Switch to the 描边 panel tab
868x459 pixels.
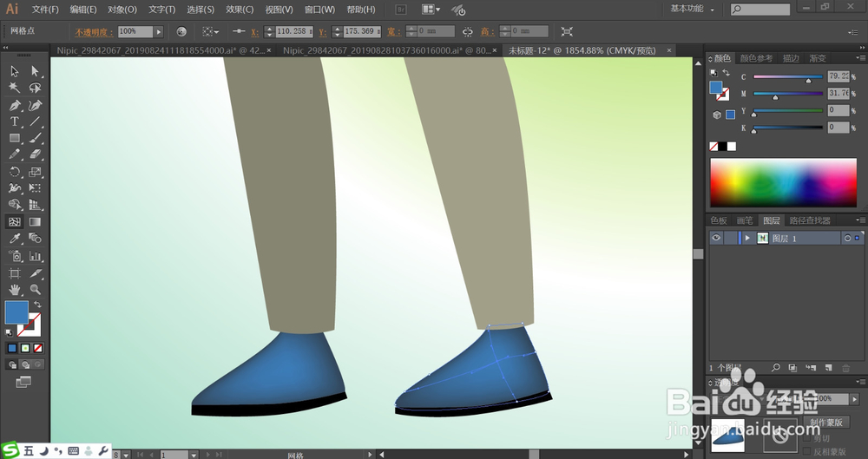(x=791, y=58)
